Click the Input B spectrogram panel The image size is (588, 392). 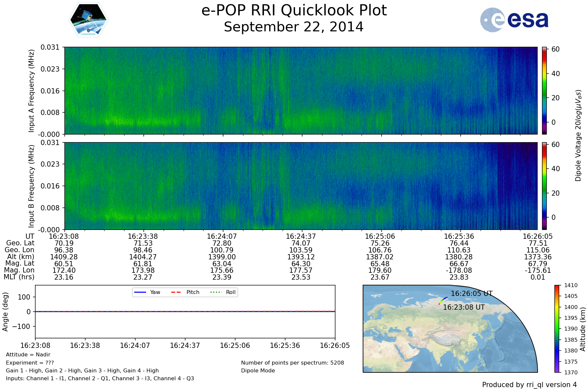point(301,186)
